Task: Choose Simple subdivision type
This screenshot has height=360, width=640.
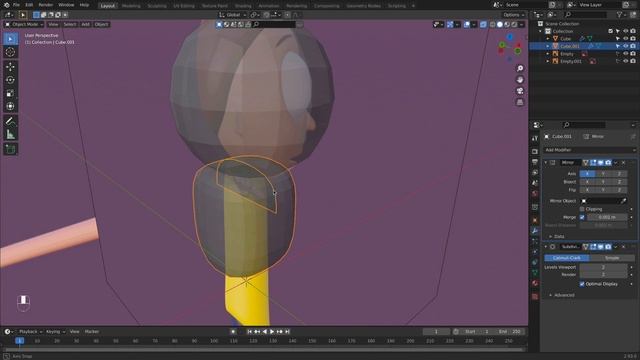Action: pos(612,258)
